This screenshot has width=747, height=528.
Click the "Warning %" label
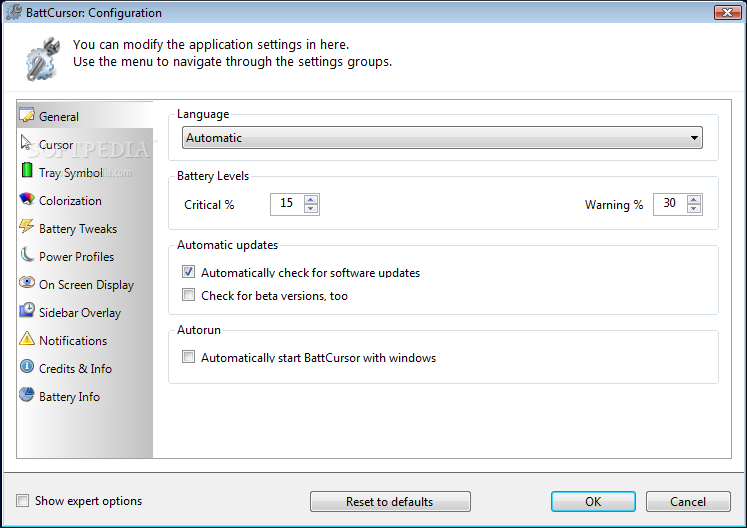point(614,204)
